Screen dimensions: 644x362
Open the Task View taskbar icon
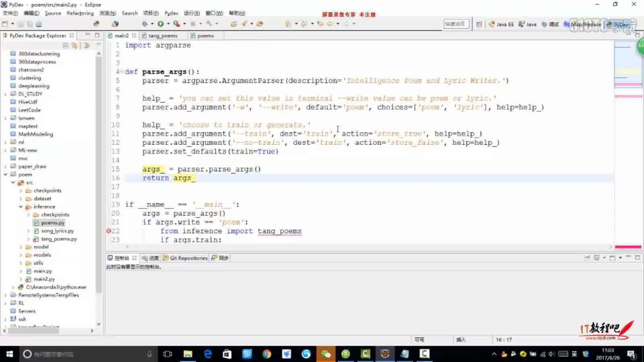click(x=167, y=354)
